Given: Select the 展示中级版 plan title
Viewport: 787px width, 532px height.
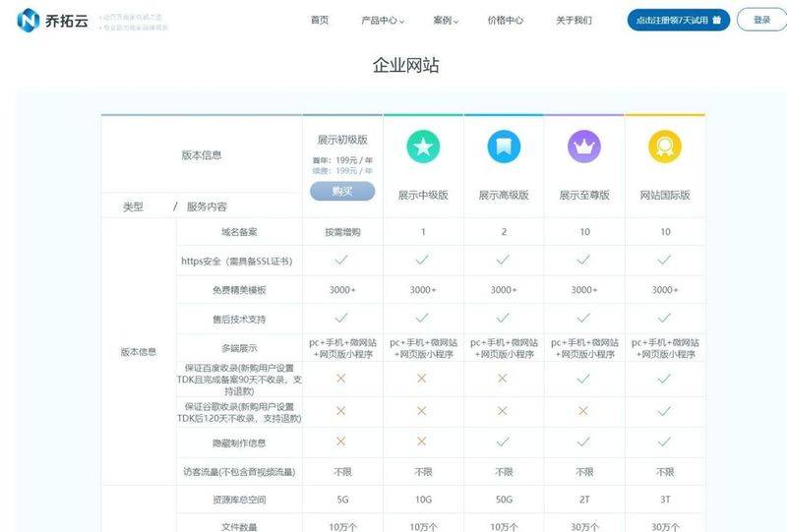Looking at the screenshot, I should 423,195.
